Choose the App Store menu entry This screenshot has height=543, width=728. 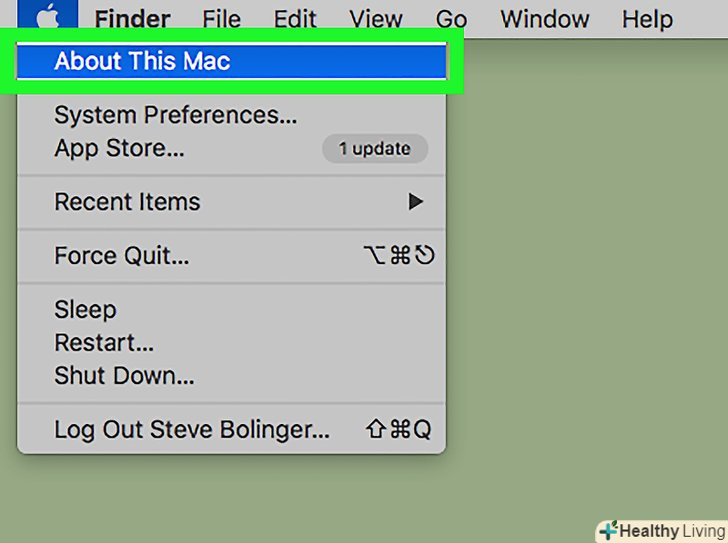(119, 149)
